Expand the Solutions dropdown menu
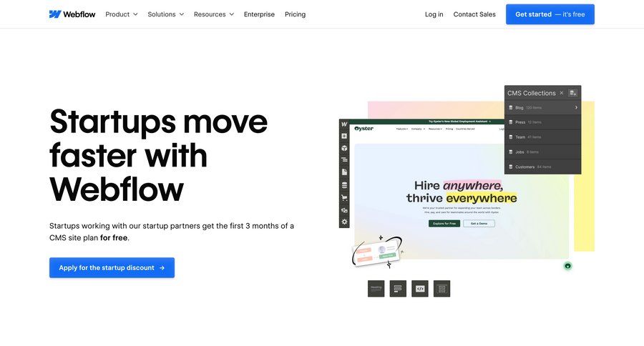 click(166, 14)
